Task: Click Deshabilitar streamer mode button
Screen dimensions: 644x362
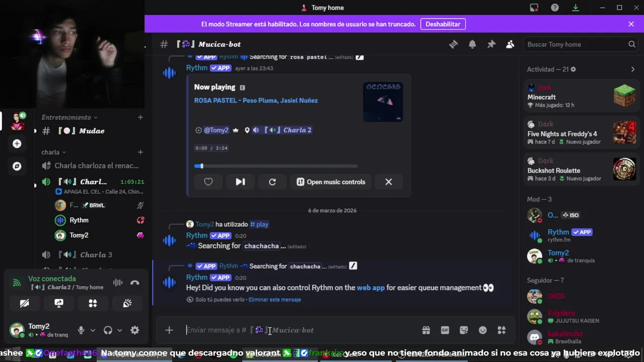Action: 443,24
